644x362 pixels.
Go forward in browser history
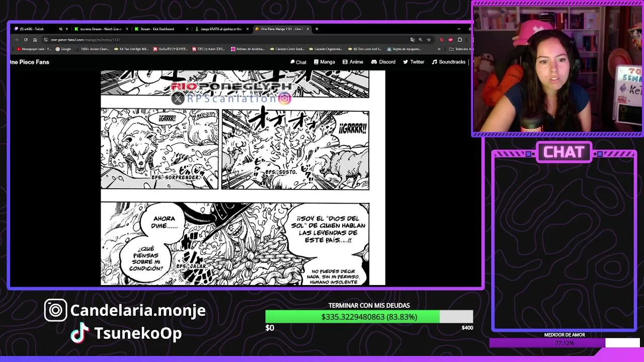point(17,40)
